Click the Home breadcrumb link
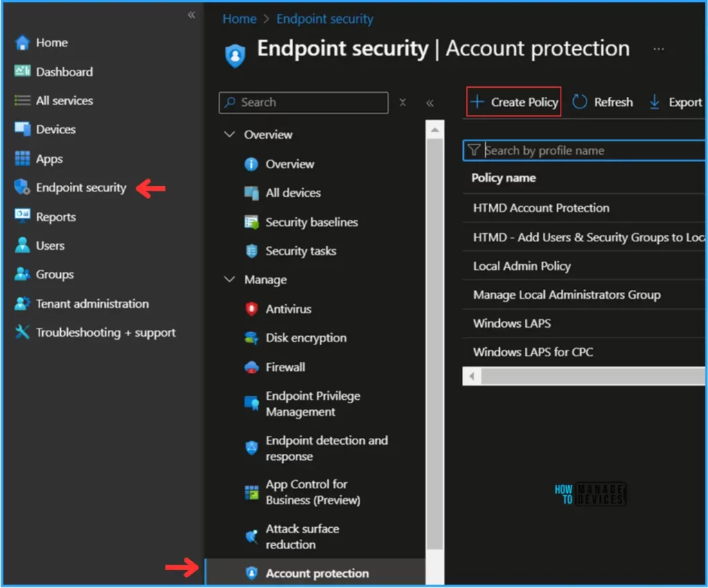The height and width of the screenshot is (588, 708). pos(239,19)
